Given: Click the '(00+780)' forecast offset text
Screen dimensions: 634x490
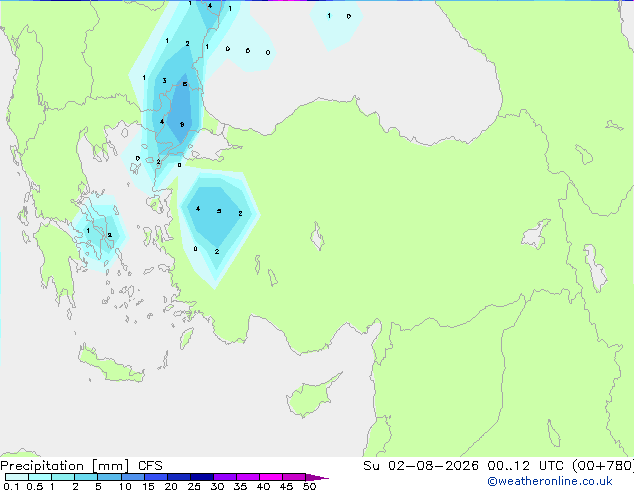Looking at the screenshot, I should pos(603,466).
